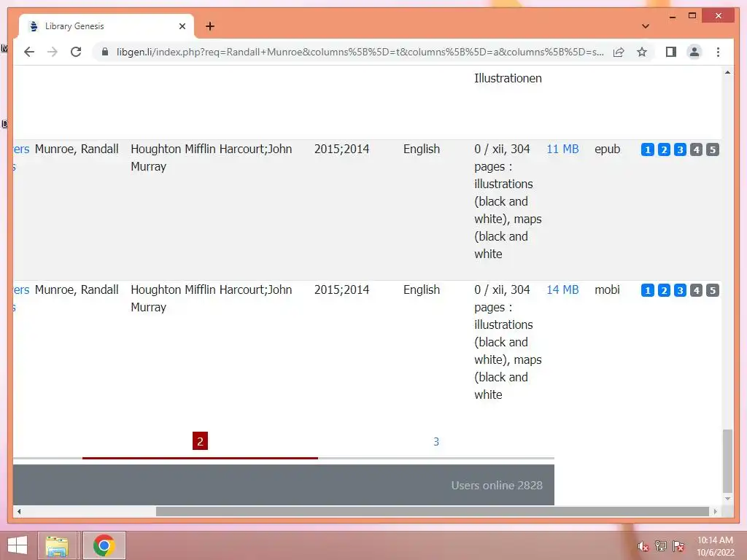Click the Users online 2828 text
This screenshot has height=560, width=747.
496,485
